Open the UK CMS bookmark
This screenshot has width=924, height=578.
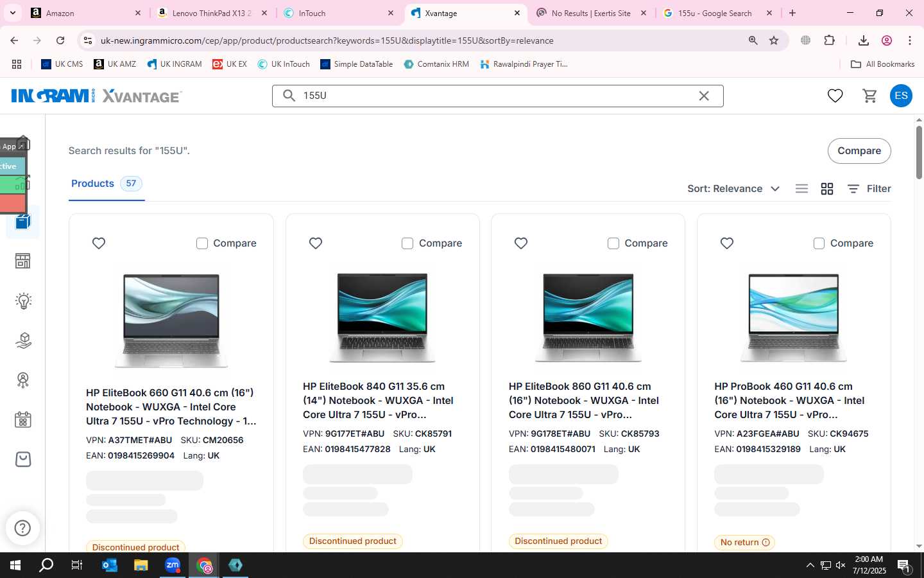pyautogui.click(x=62, y=64)
